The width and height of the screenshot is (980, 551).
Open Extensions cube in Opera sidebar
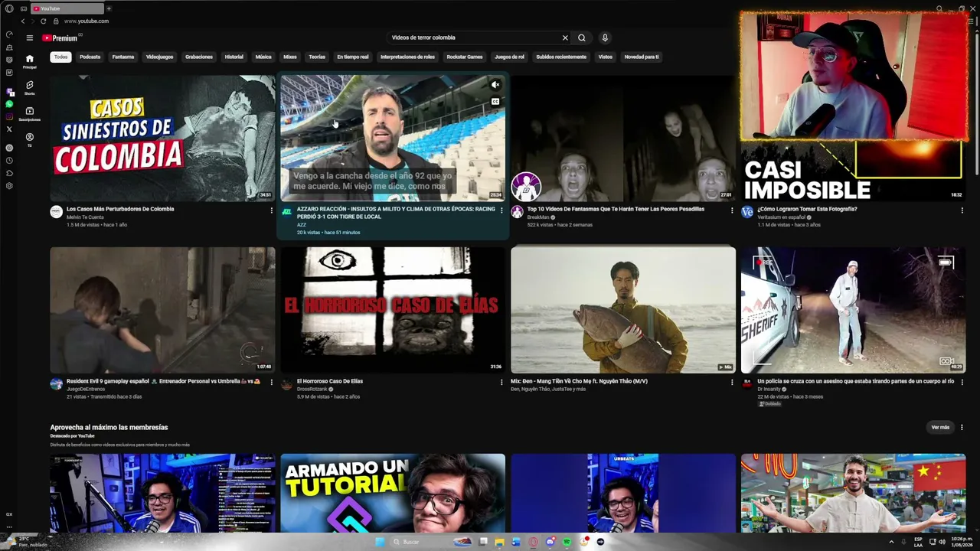click(9, 173)
